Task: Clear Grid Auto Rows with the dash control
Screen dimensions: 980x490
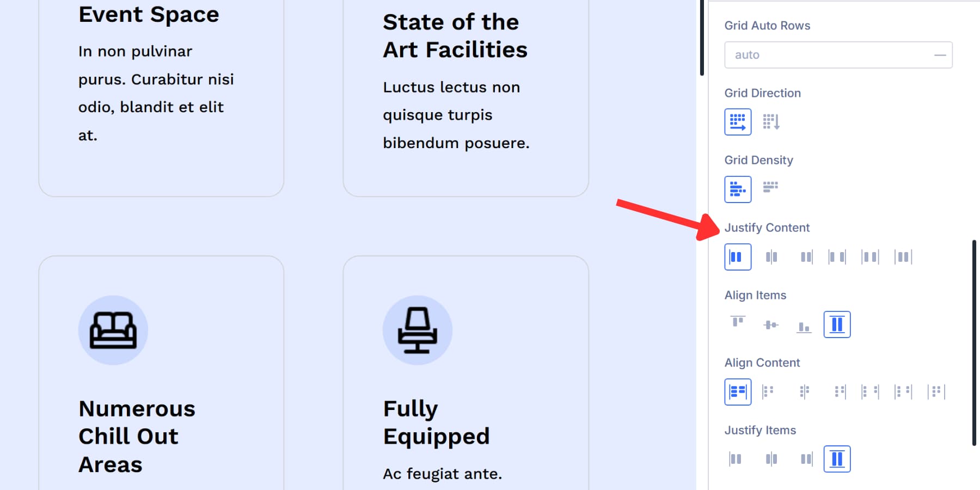Action: [x=940, y=54]
